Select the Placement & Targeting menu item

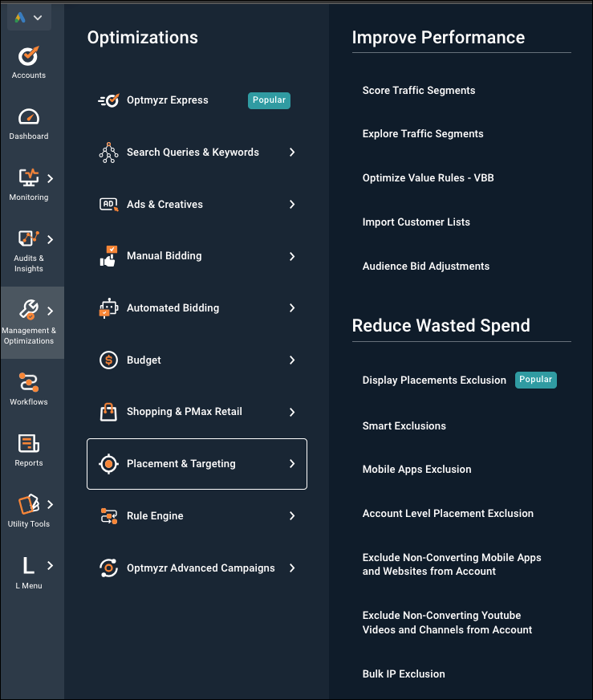[197, 464]
